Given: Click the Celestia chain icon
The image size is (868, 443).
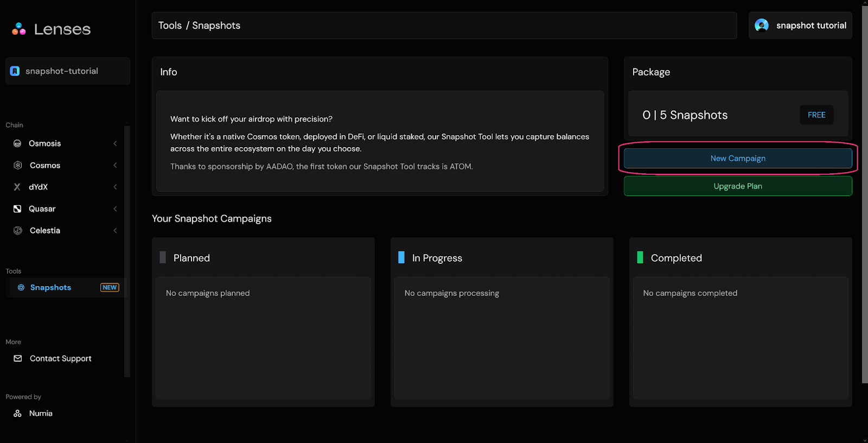Looking at the screenshot, I should pos(18,231).
